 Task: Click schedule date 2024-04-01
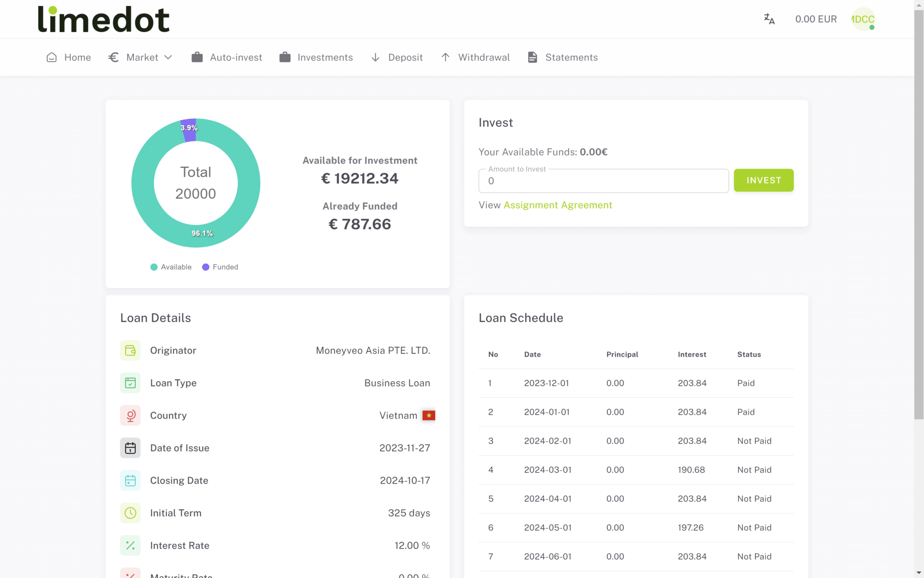pyautogui.click(x=548, y=499)
